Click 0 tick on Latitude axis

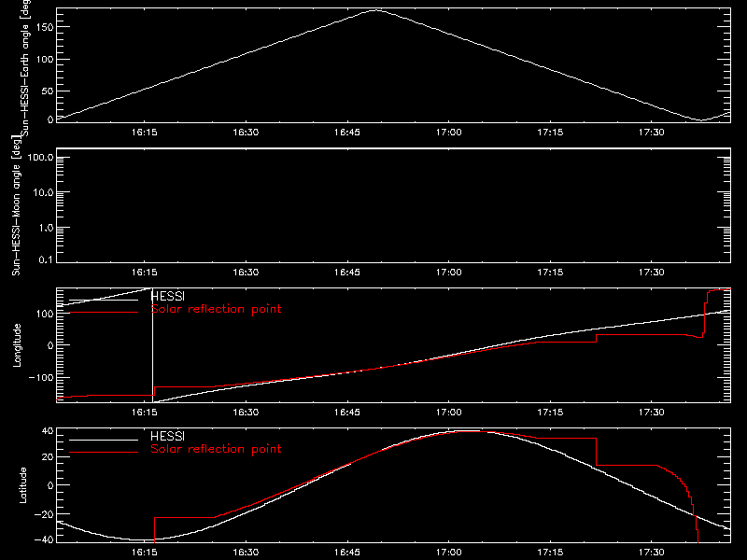pos(51,485)
